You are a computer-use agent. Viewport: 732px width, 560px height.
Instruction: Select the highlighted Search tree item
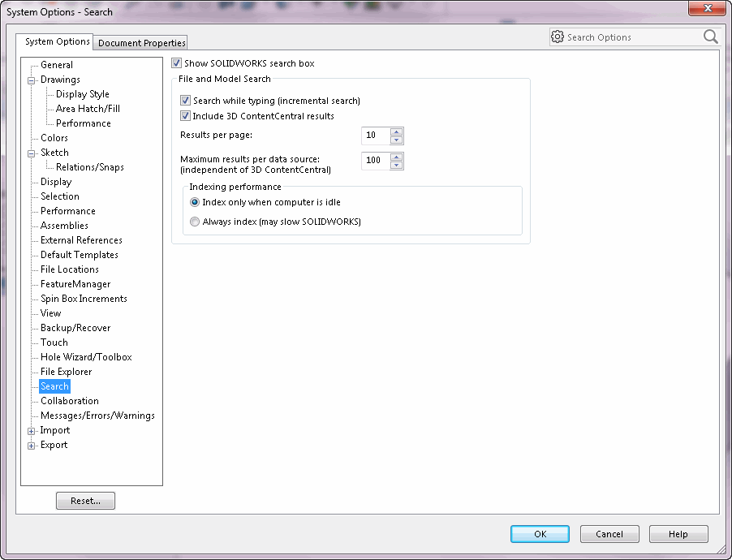(54, 386)
